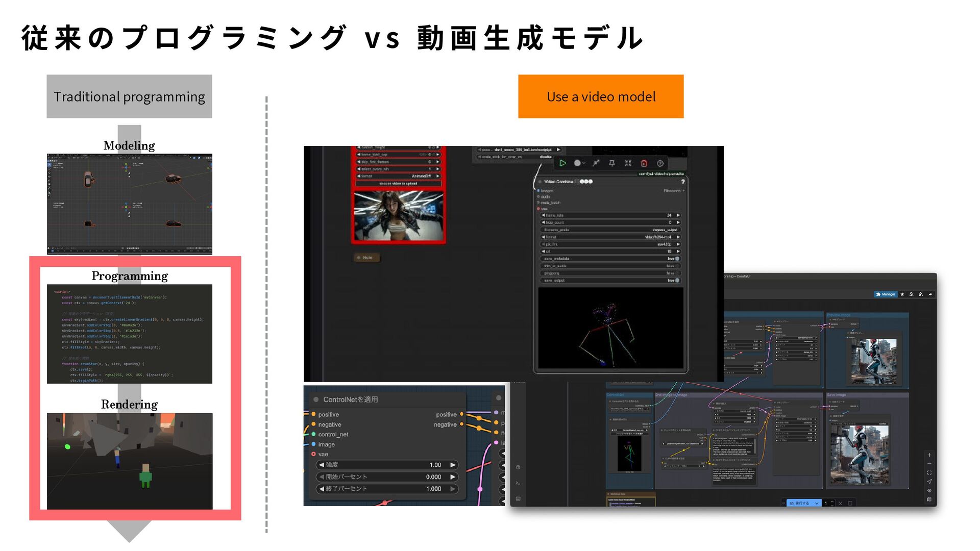980x551 pixels.
Task: Increase frame_rate with right arrow
Action: coord(678,215)
